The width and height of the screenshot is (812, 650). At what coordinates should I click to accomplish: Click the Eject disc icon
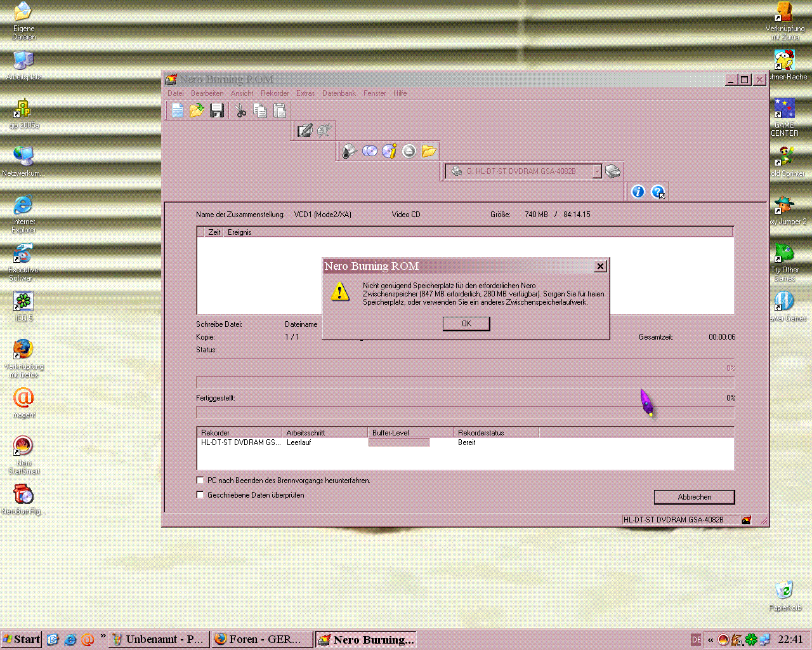tap(409, 151)
